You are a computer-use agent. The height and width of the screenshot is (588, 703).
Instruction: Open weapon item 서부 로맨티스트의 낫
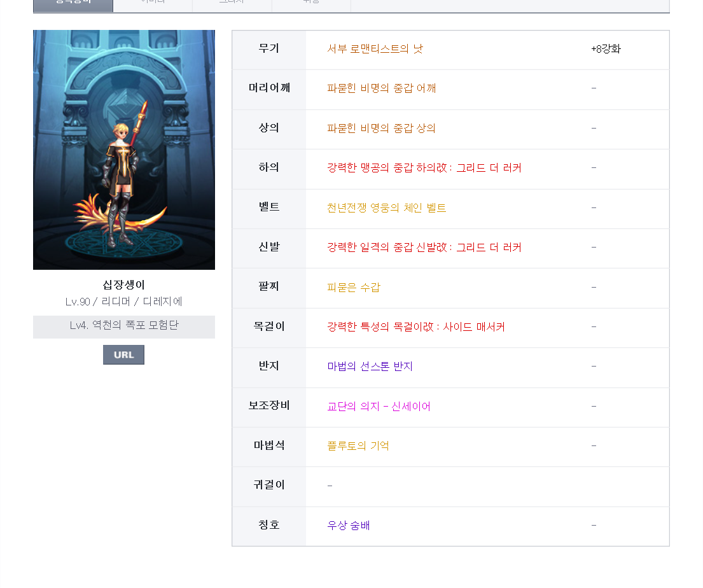click(x=375, y=49)
